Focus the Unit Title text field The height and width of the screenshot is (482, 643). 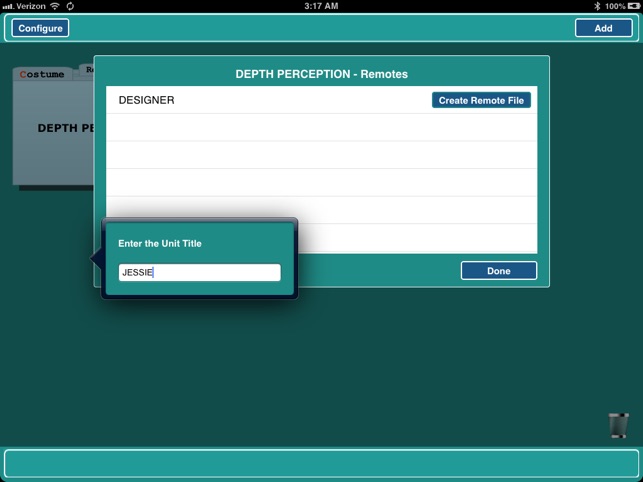click(200, 272)
